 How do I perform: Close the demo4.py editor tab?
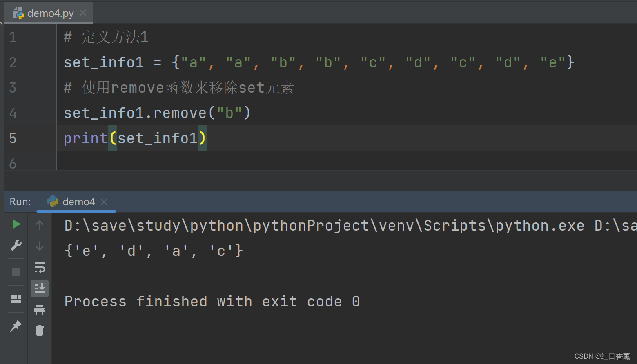pos(83,13)
